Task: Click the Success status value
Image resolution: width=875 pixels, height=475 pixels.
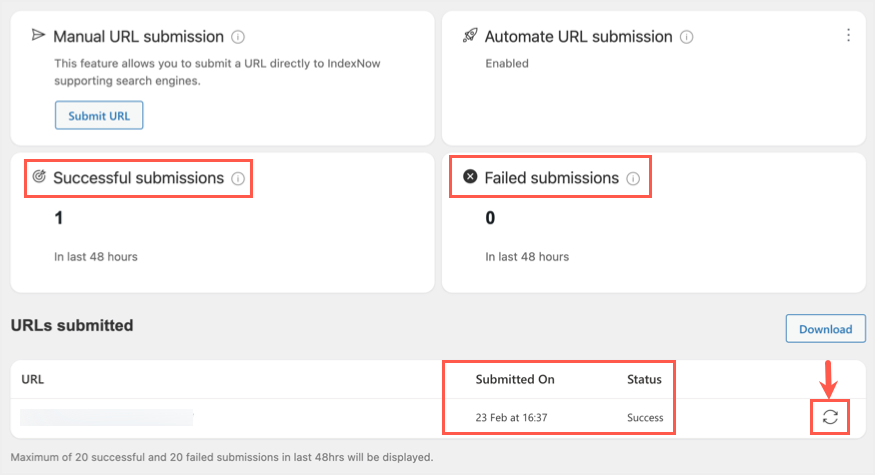Action: tap(645, 418)
